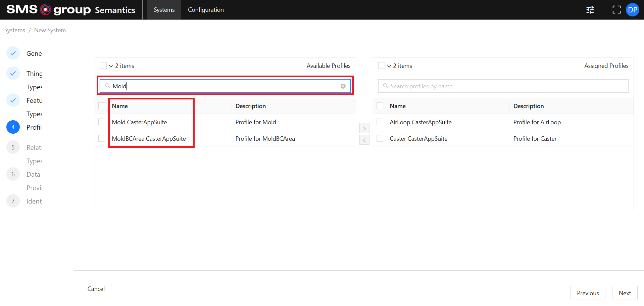This screenshot has width=644, height=306.
Task: Open the DP user avatar menu
Action: [x=633, y=10]
